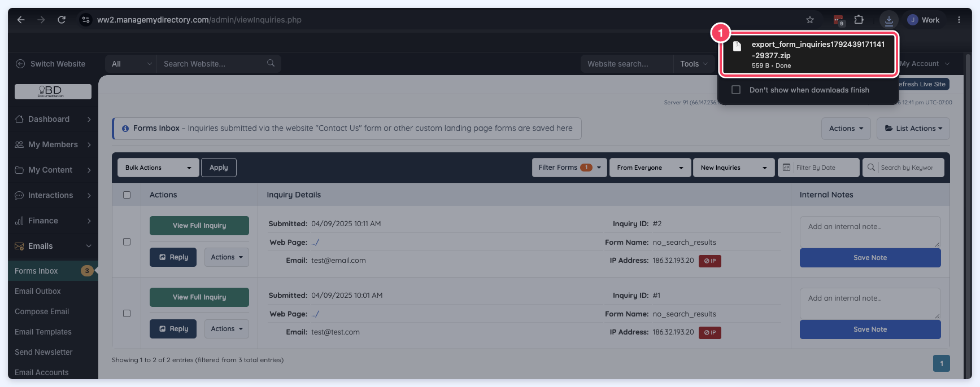The image size is (980, 387).
Task: Click the Filter By Date calendar icon
Action: coord(786,168)
